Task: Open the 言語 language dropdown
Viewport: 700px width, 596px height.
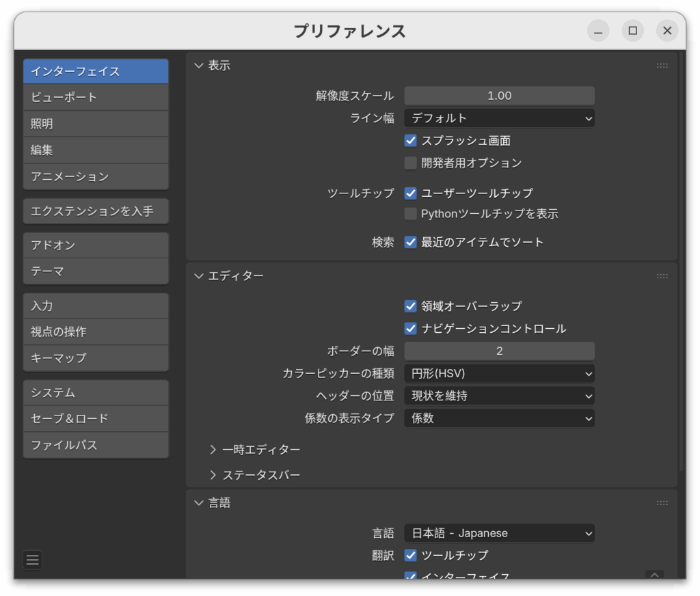Action: coord(499,533)
